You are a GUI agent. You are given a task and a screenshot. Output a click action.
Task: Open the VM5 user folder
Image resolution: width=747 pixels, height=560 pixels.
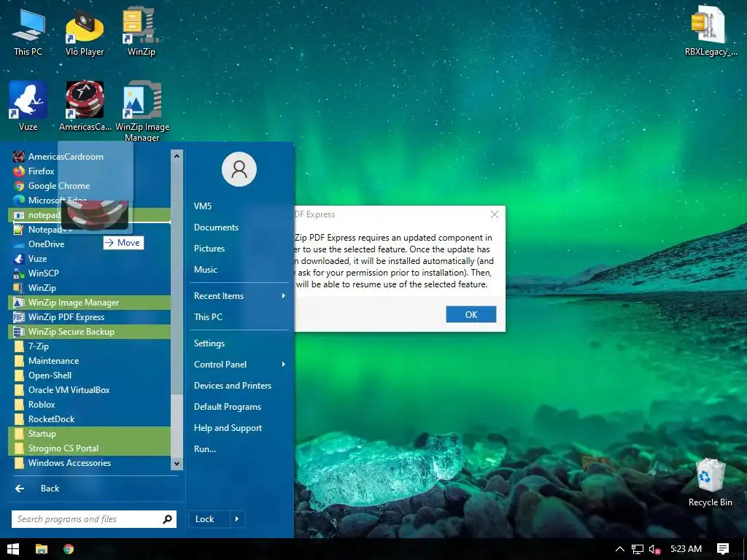coord(239,206)
